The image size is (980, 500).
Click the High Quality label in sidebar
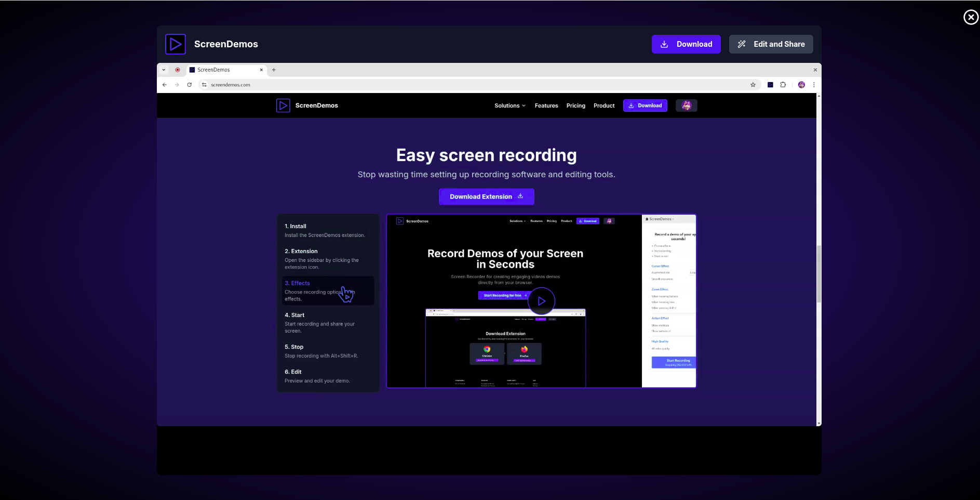click(660, 341)
